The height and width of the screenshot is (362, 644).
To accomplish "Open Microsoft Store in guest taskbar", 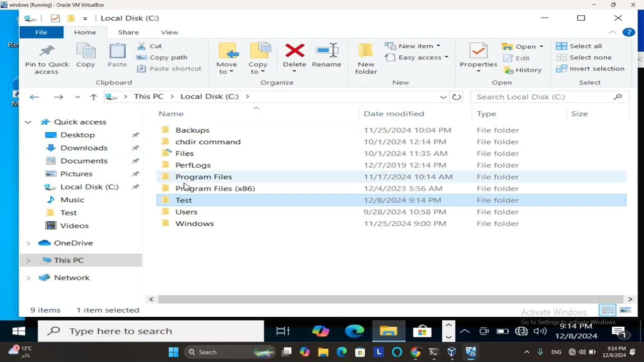I will pos(422,331).
